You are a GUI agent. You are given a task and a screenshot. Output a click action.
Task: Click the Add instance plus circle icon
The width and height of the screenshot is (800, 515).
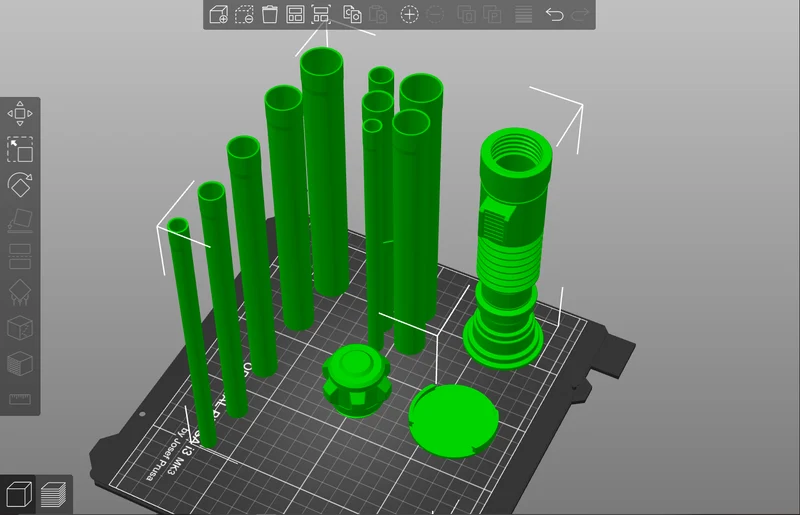(409, 14)
